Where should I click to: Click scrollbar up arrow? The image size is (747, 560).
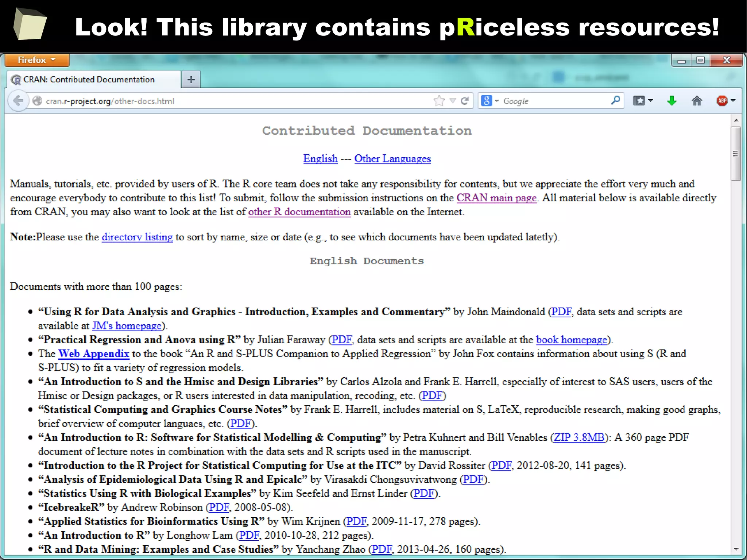point(736,120)
